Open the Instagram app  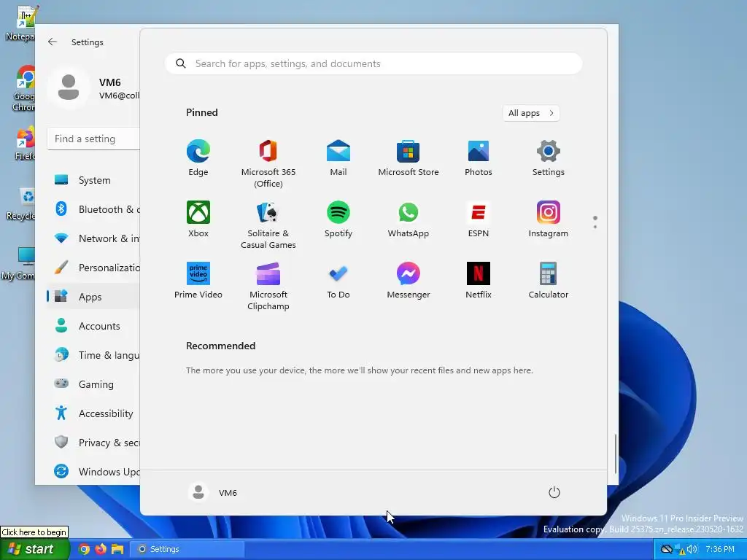coord(549,219)
